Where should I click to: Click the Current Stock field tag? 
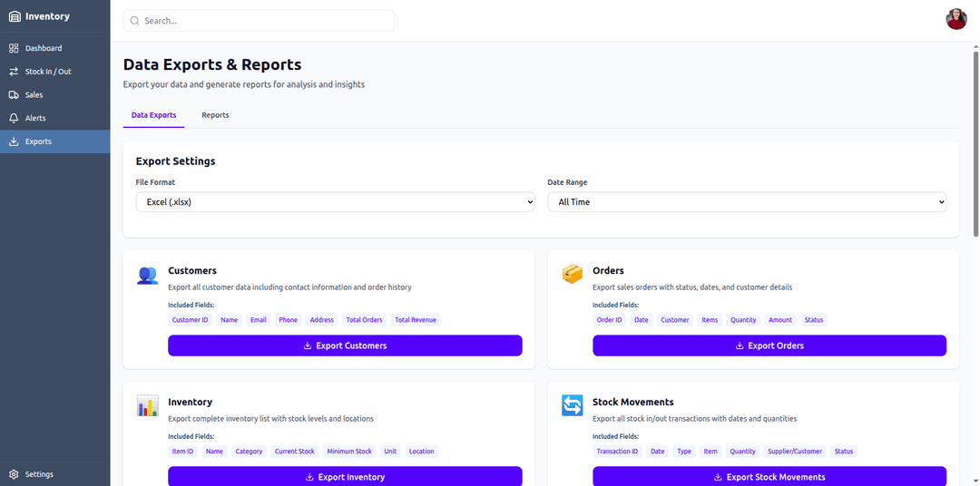(x=295, y=451)
